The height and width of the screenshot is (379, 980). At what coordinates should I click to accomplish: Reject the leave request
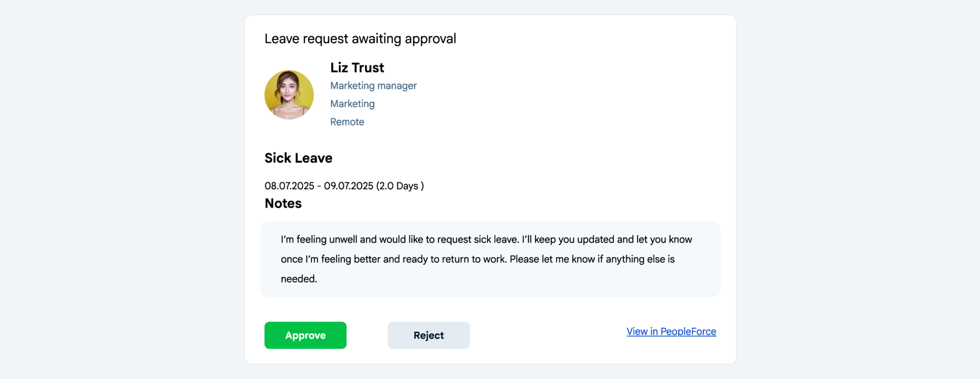click(428, 335)
